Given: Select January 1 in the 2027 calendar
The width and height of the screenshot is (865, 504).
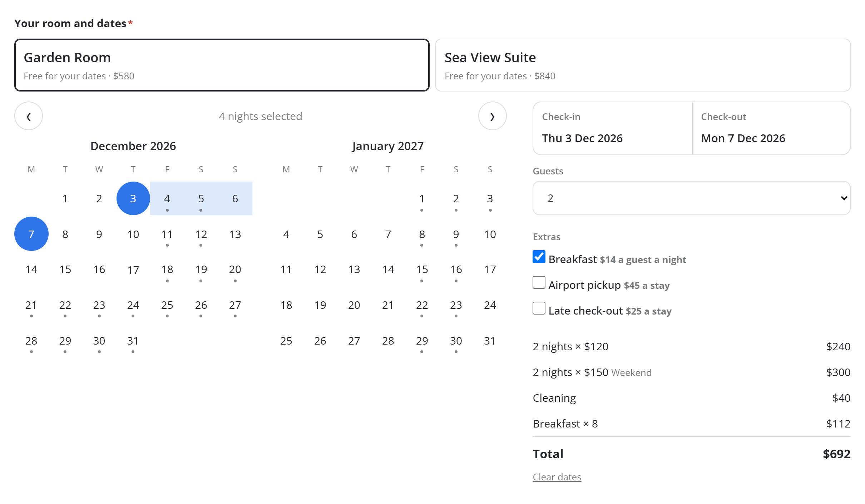Looking at the screenshot, I should [422, 198].
